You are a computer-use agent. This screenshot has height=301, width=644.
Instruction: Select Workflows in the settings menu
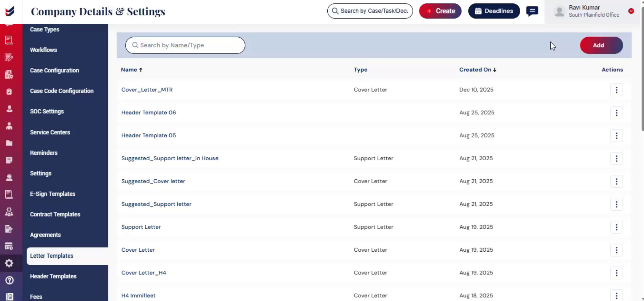pos(43,50)
